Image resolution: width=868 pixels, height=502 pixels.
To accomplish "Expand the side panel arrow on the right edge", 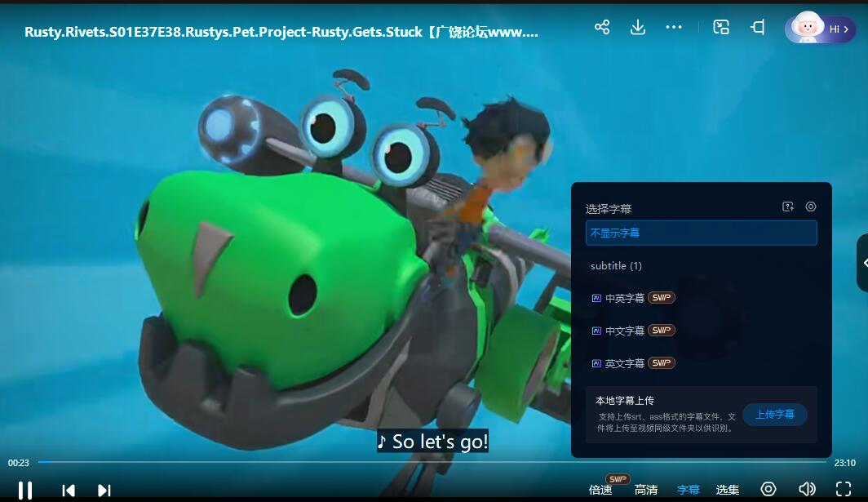I will 862,263.
